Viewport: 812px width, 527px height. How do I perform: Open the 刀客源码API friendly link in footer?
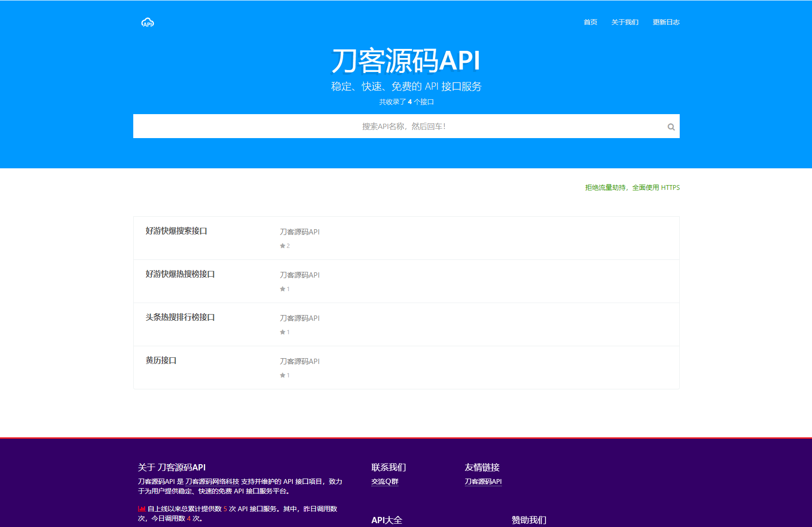pos(483,481)
